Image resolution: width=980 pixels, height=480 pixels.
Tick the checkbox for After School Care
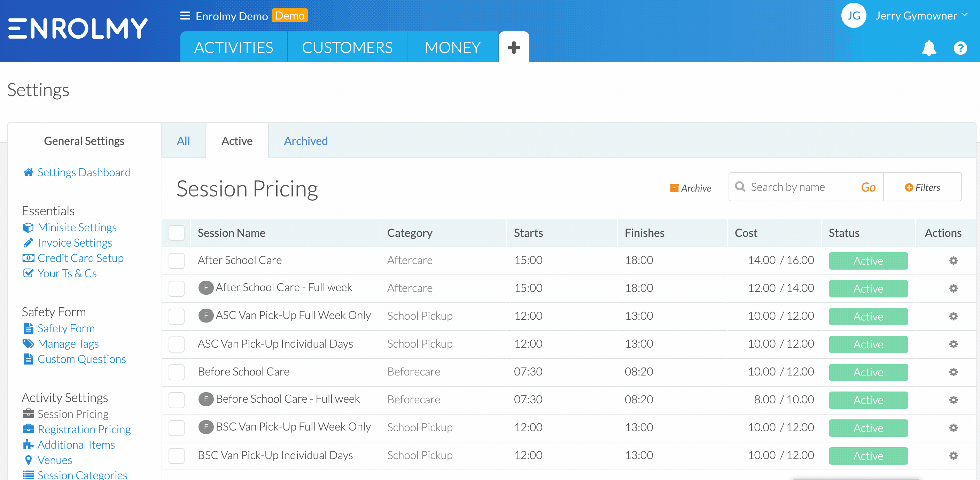(177, 260)
